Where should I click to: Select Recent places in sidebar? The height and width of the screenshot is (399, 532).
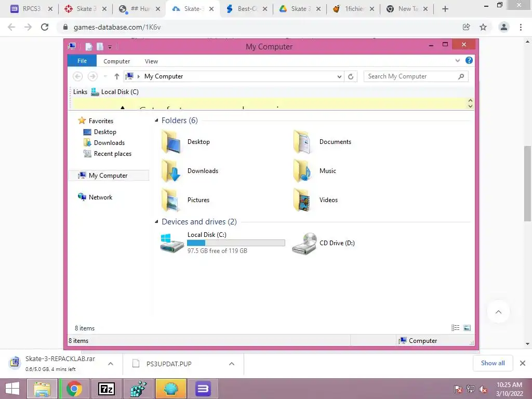pyautogui.click(x=108, y=154)
